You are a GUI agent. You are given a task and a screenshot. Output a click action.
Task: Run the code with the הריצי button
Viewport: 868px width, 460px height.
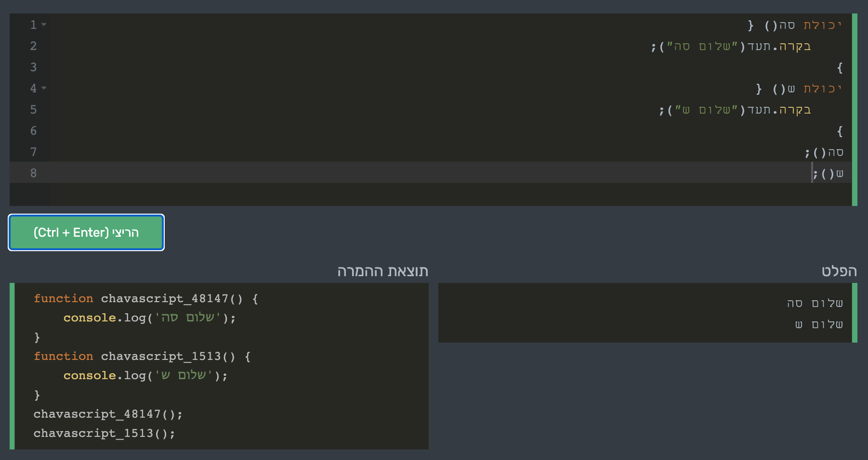(x=86, y=232)
